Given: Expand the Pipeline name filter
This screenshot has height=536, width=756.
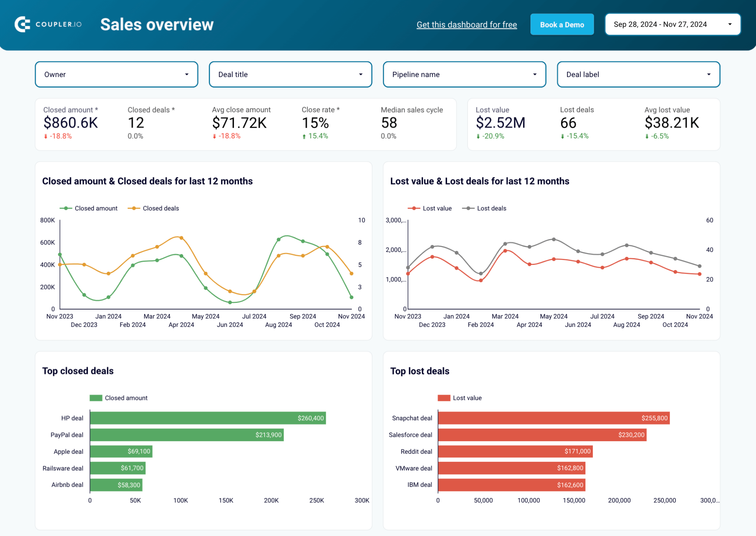Looking at the screenshot, I should coord(464,74).
